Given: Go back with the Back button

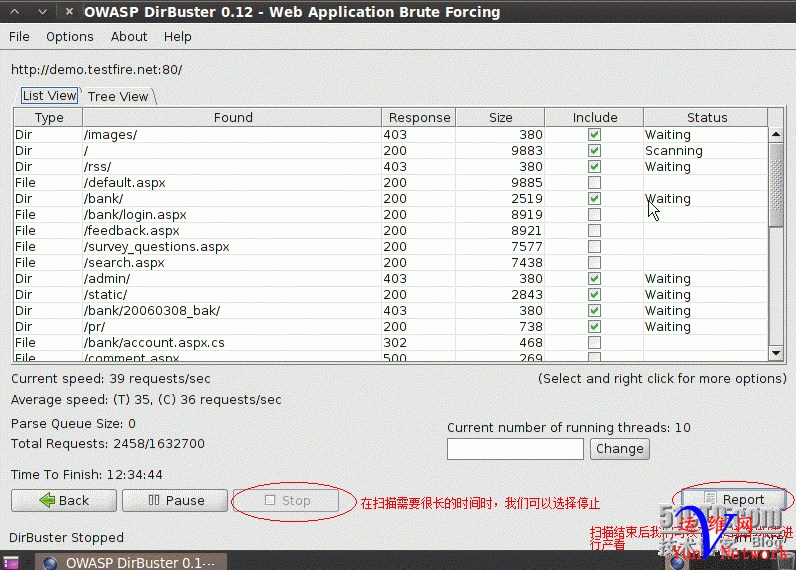Looking at the screenshot, I should coord(64,500).
